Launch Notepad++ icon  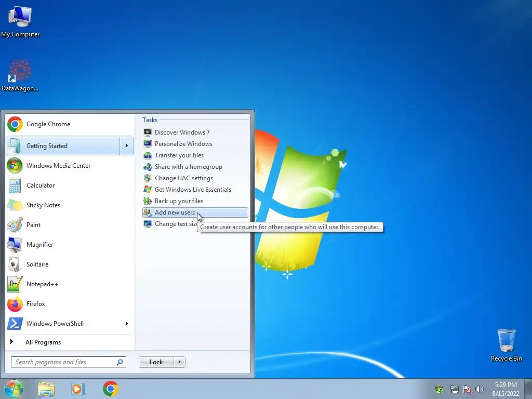coord(15,284)
